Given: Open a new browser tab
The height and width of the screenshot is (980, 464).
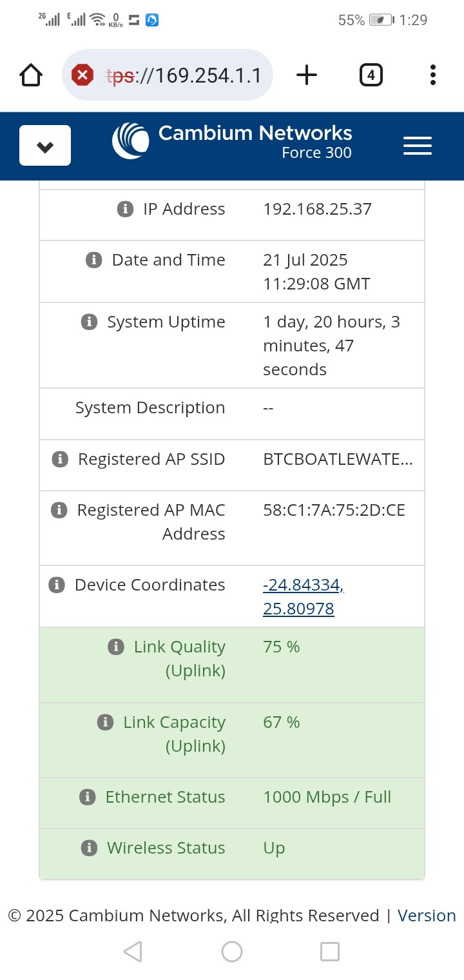Looking at the screenshot, I should point(307,75).
